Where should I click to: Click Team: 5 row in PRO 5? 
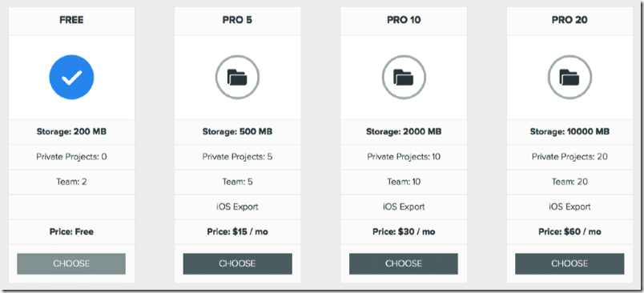coord(237,182)
